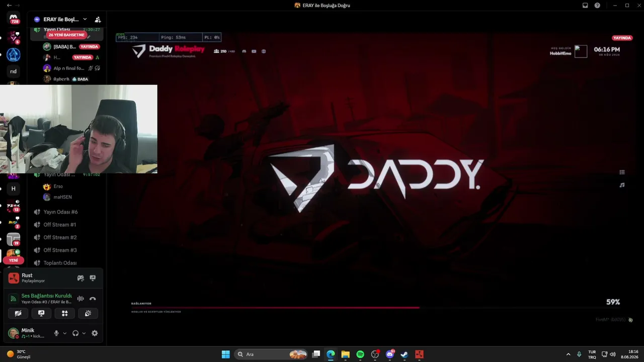Open Steam from the taskbar
The width and height of the screenshot is (644, 362).
click(405, 354)
